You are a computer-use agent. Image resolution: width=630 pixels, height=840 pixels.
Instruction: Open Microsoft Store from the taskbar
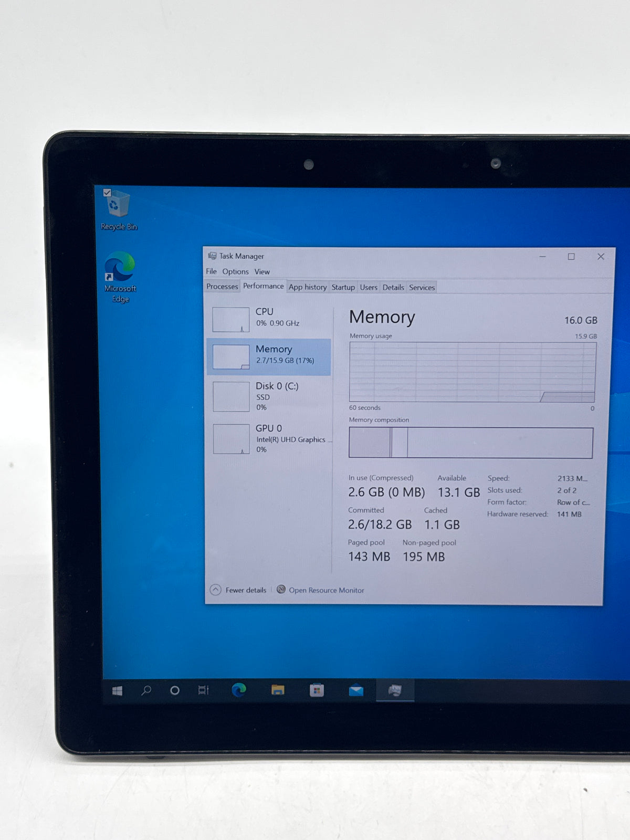click(317, 690)
